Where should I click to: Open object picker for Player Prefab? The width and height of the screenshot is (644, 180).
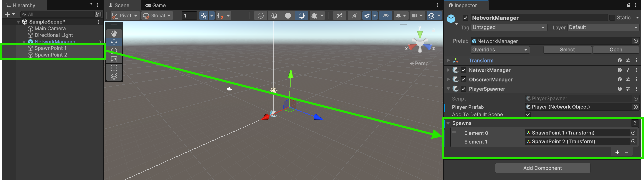point(636,107)
